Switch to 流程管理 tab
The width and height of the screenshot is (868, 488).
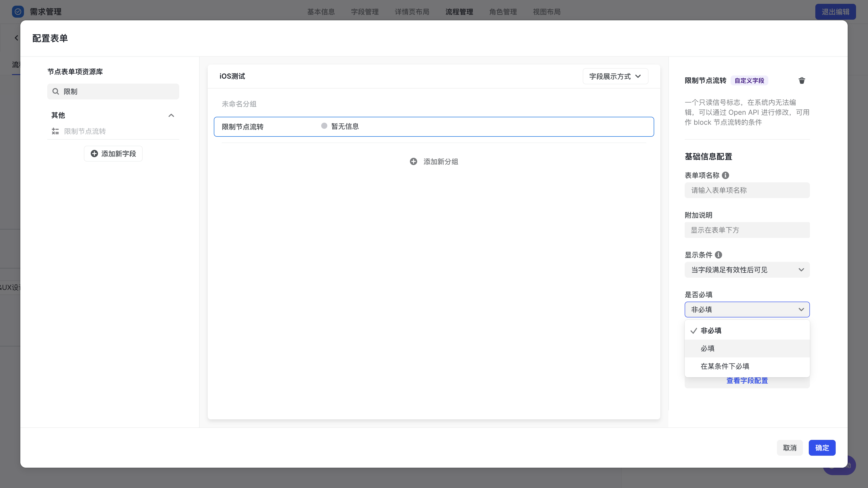459,12
